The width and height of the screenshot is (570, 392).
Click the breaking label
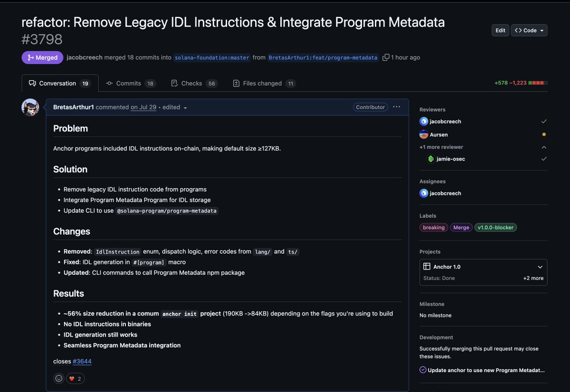tap(434, 228)
